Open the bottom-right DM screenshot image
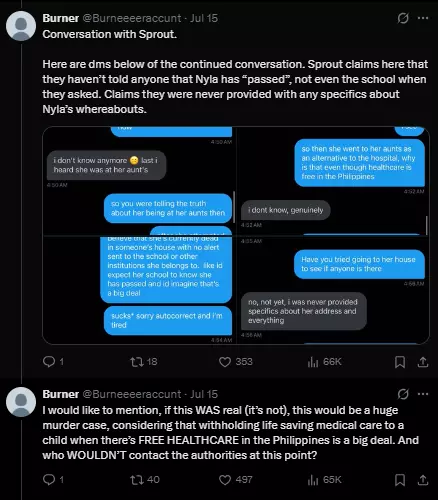 (x=333, y=290)
